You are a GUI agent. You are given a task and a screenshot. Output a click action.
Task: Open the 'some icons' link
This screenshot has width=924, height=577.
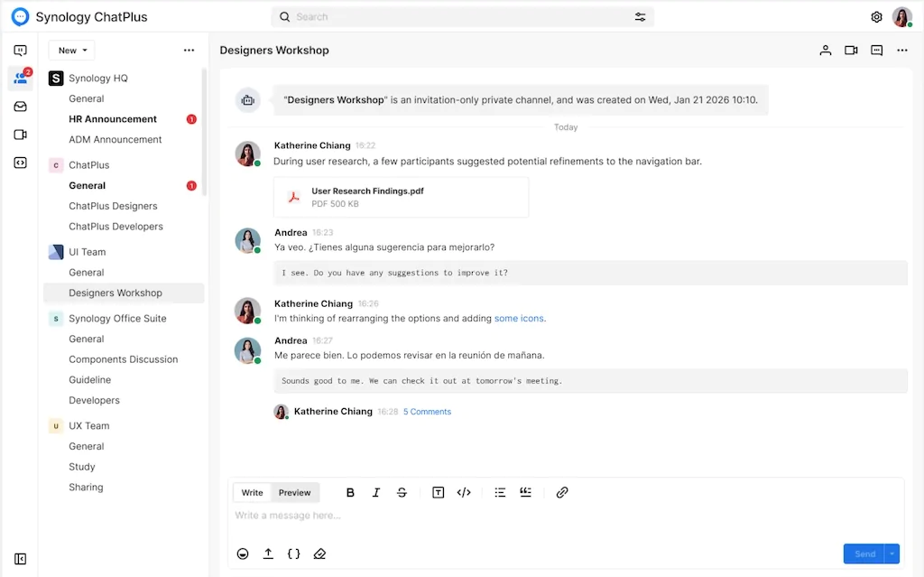[x=519, y=319]
